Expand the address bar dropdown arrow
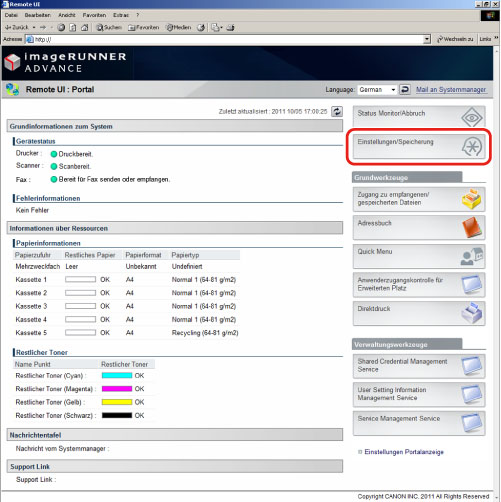The height and width of the screenshot is (502, 501). [x=427, y=39]
